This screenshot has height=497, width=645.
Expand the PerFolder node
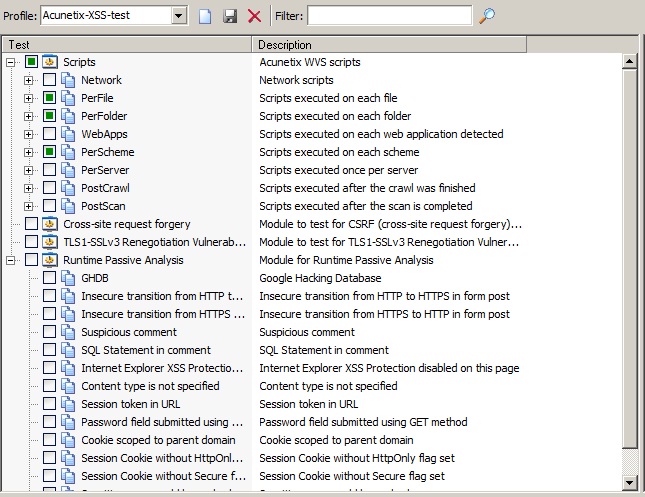point(28,116)
